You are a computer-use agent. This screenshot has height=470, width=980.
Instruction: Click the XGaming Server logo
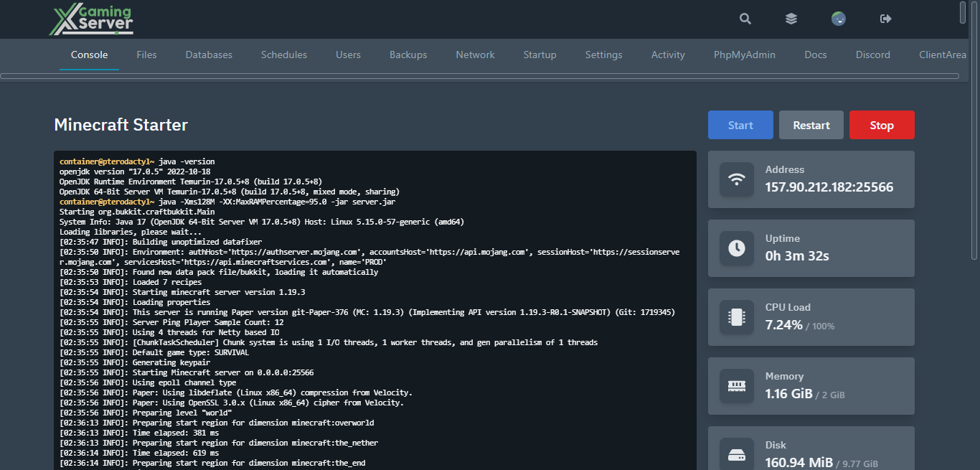91,20
